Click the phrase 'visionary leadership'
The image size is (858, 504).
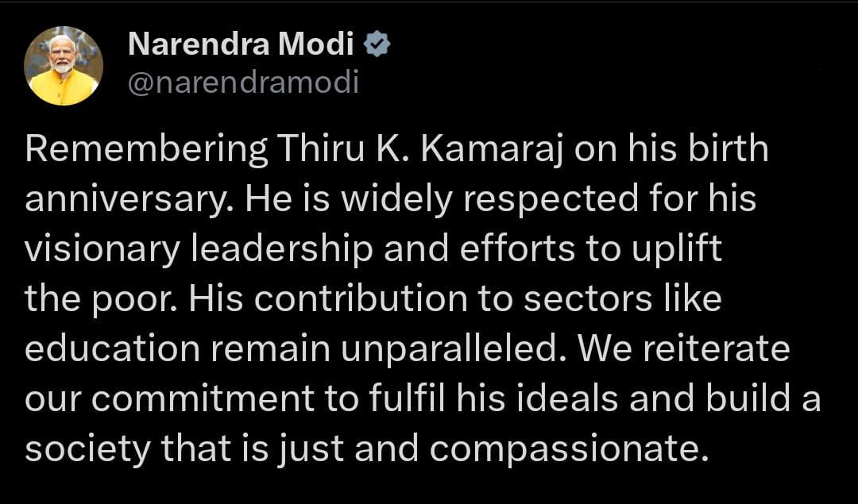click(x=199, y=249)
